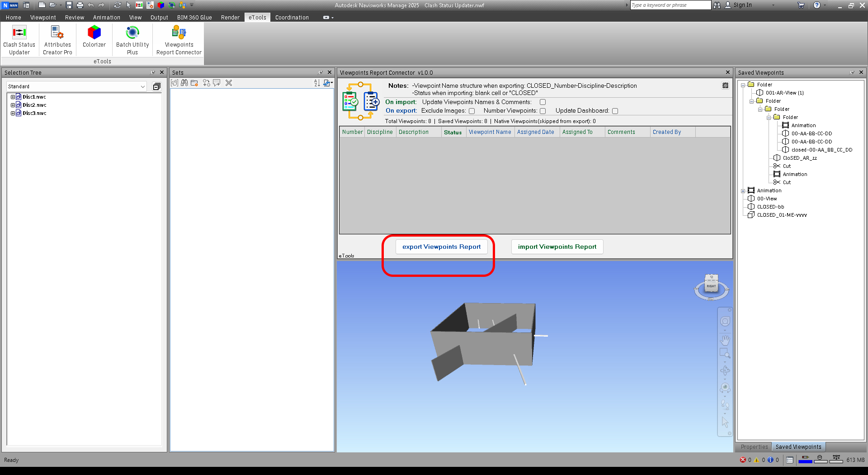This screenshot has width=868, height=475.
Task: Open the Standard dropdown in Selection Tree
Action: pyautogui.click(x=77, y=86)
